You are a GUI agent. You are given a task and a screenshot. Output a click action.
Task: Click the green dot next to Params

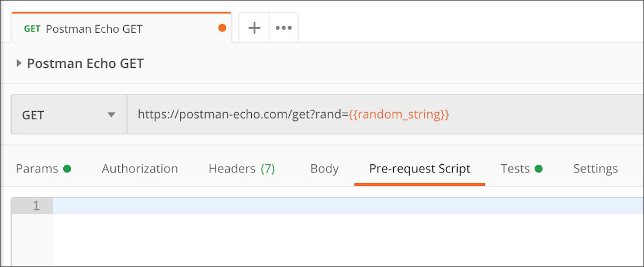coord(67,168)
